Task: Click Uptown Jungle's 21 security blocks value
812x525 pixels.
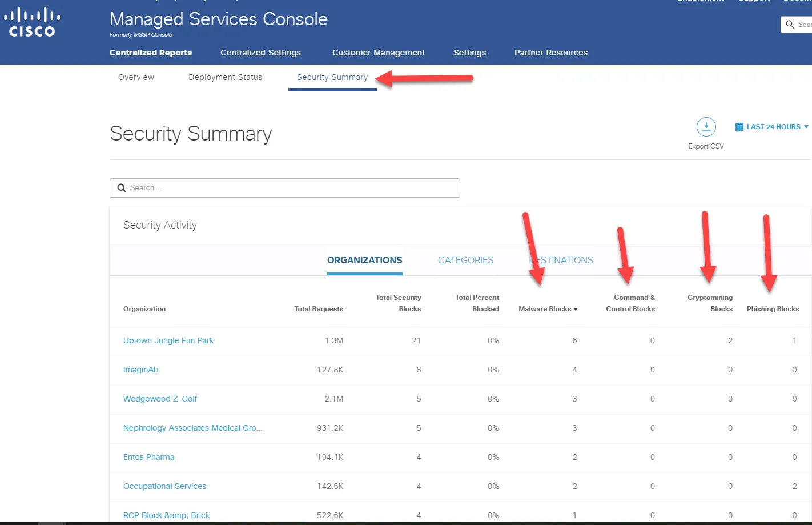Action: [416, 340]
